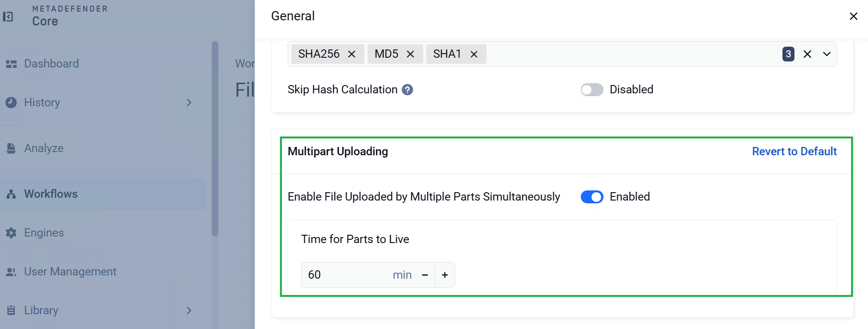Decrease Time for Parts to Live
Screen dimensions: 868x329
tap(425, 275)
